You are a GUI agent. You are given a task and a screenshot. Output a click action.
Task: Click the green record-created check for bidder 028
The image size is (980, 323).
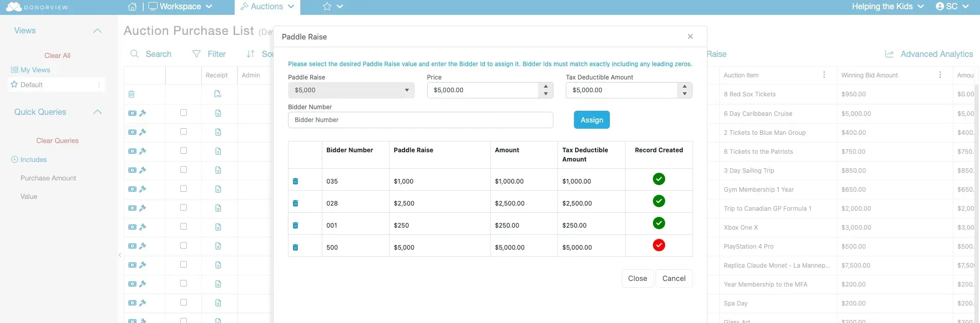coord(659,201)
